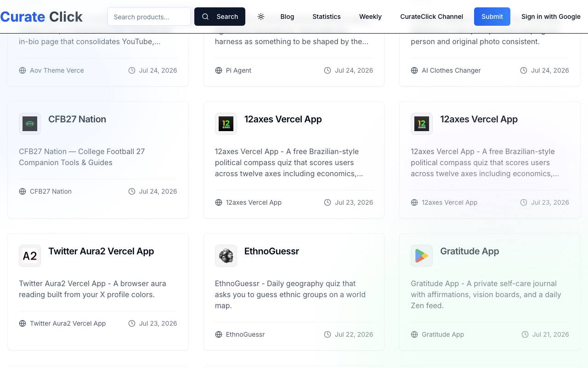Click the A2 Twitter Aura2 logo icon
588x368 pixels.
(x=30, y=256)
